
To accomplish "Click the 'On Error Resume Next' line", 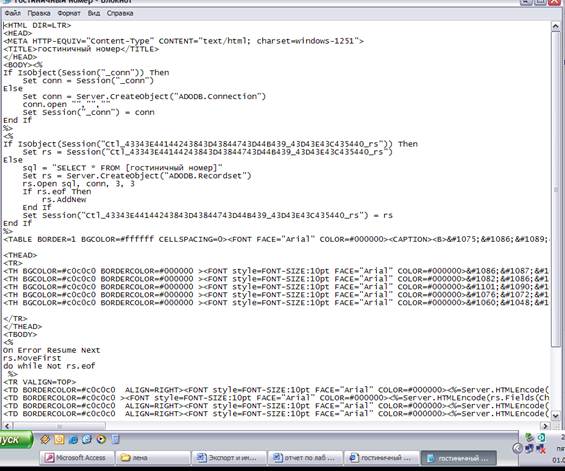I will coord(52,351).
